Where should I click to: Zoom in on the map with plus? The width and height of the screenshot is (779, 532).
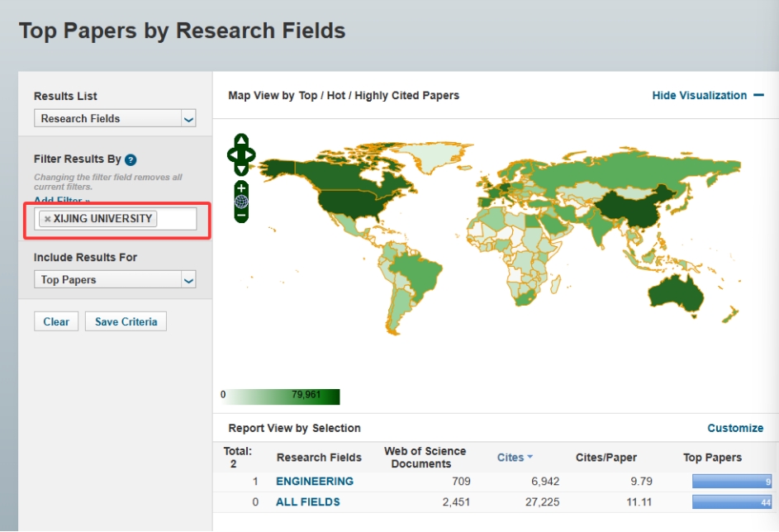pyautogui.click(x=241, y=188)
